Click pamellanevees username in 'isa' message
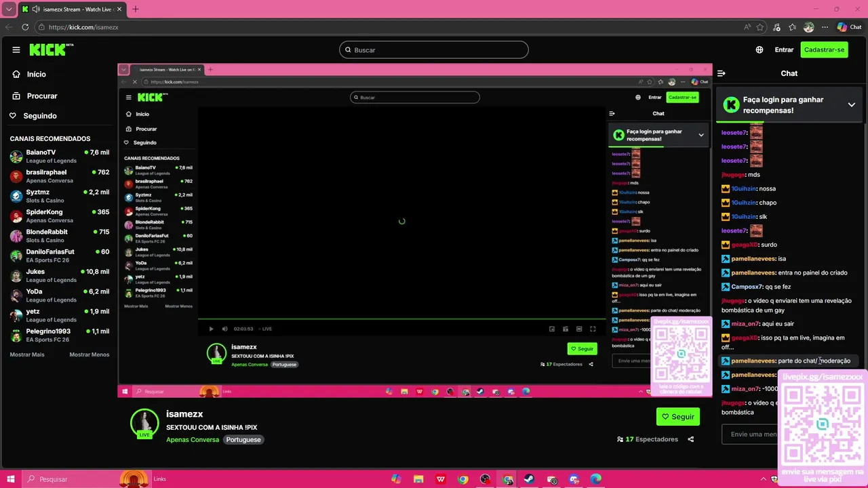 [x=753, y=258]
